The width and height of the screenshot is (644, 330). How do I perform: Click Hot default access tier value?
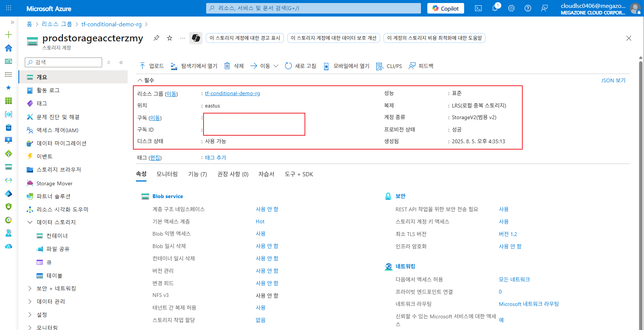pos(260,221)
